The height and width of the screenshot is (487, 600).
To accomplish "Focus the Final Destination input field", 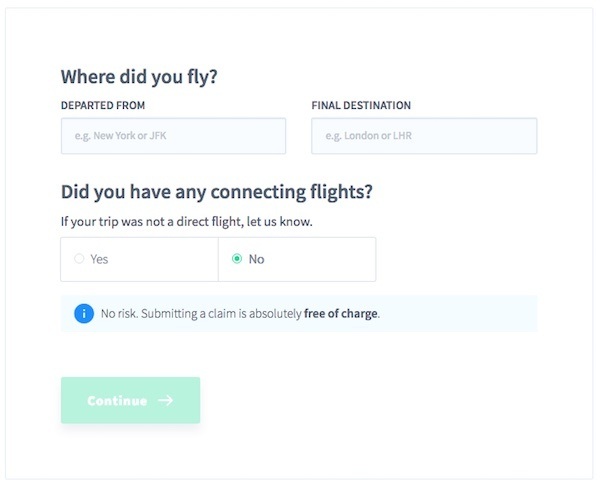I will 424,136.
